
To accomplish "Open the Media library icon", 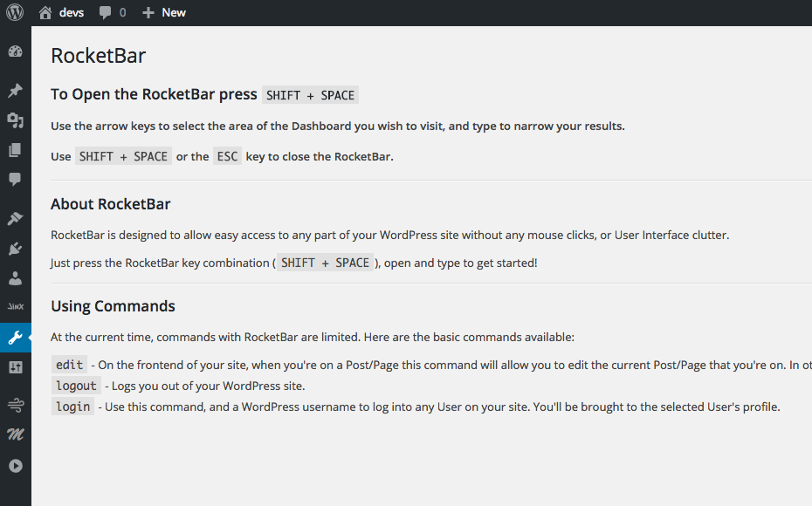I will pos(16,120).
